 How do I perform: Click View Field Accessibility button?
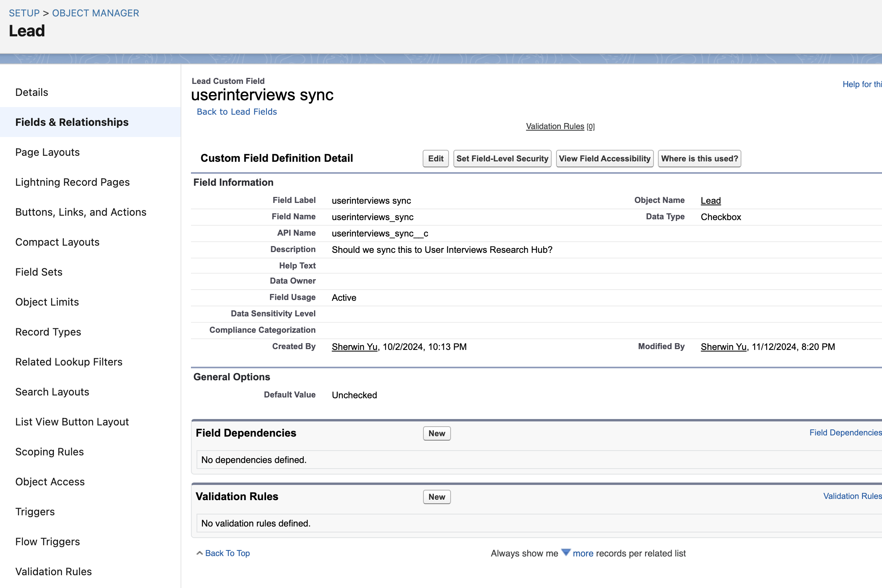tap(604, 159)
